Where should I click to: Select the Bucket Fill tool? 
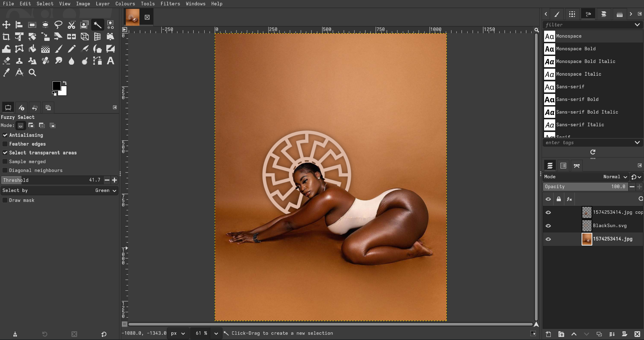[x=32, y=49]
